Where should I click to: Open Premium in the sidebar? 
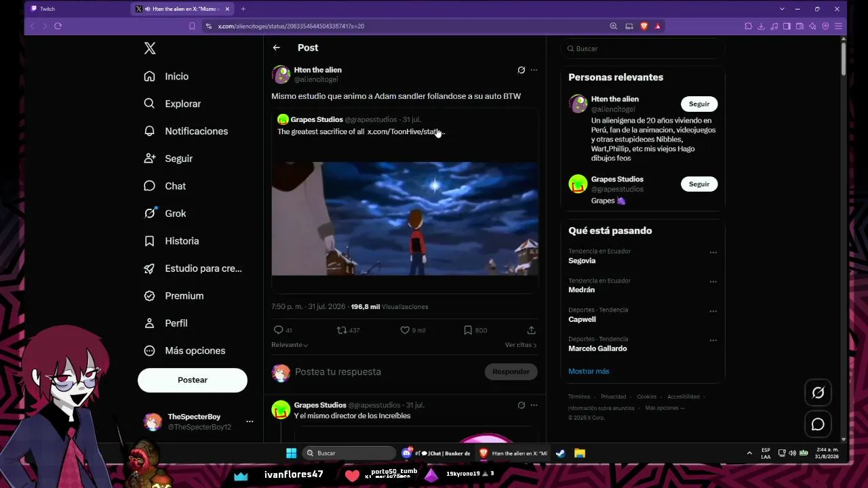point(174,296)
